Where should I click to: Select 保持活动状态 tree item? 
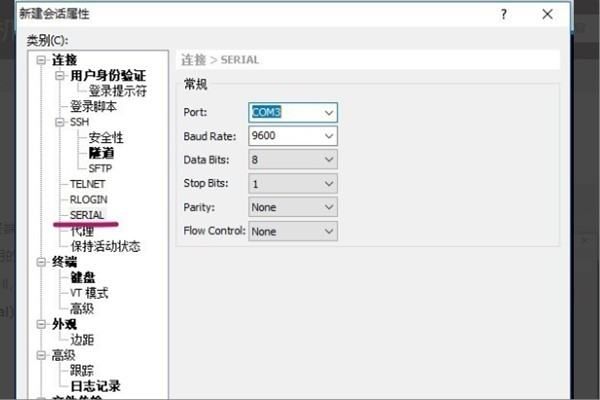click(x=105, y=246)
